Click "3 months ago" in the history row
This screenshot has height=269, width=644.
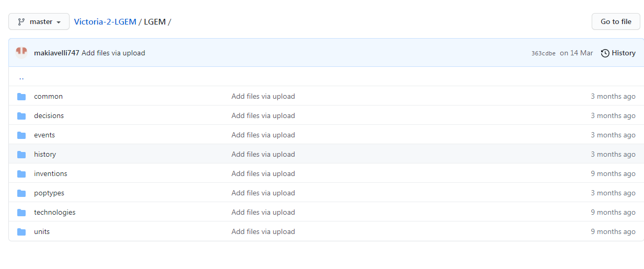(613, 154)
